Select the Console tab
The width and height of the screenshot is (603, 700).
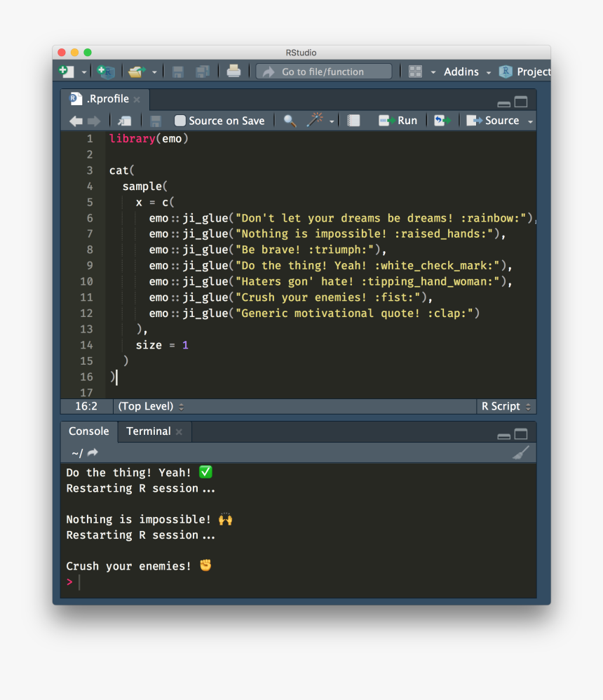click(88, 431)
